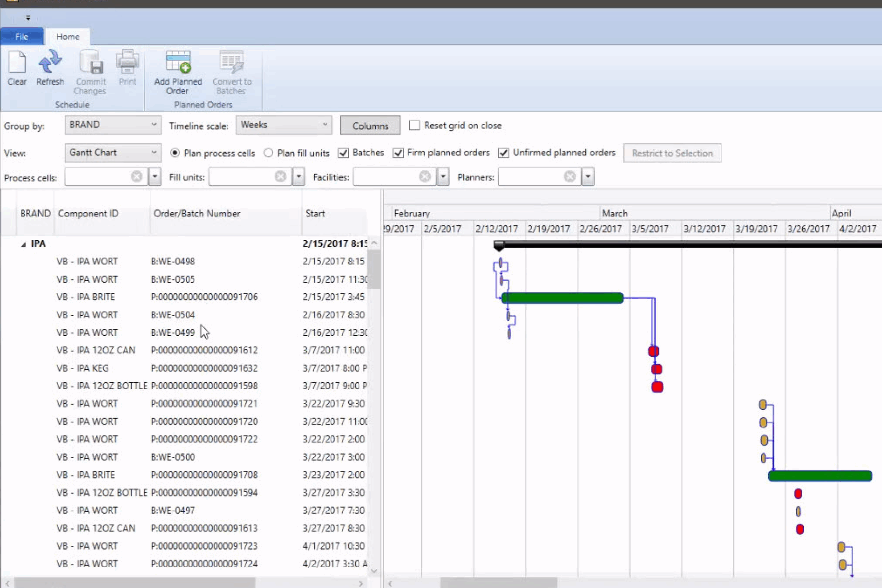
Task: Select the Home ribbon tab
Action: coord(68,37)
